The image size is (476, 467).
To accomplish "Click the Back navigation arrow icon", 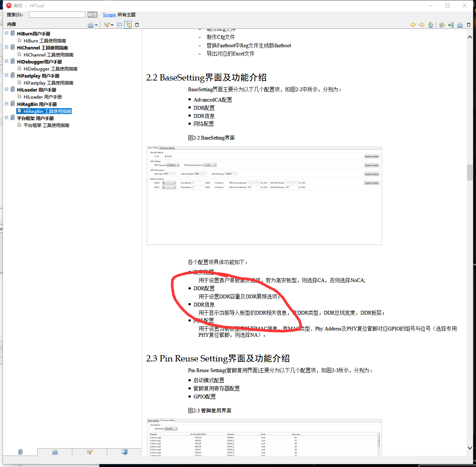I will [x=413, y=25].
